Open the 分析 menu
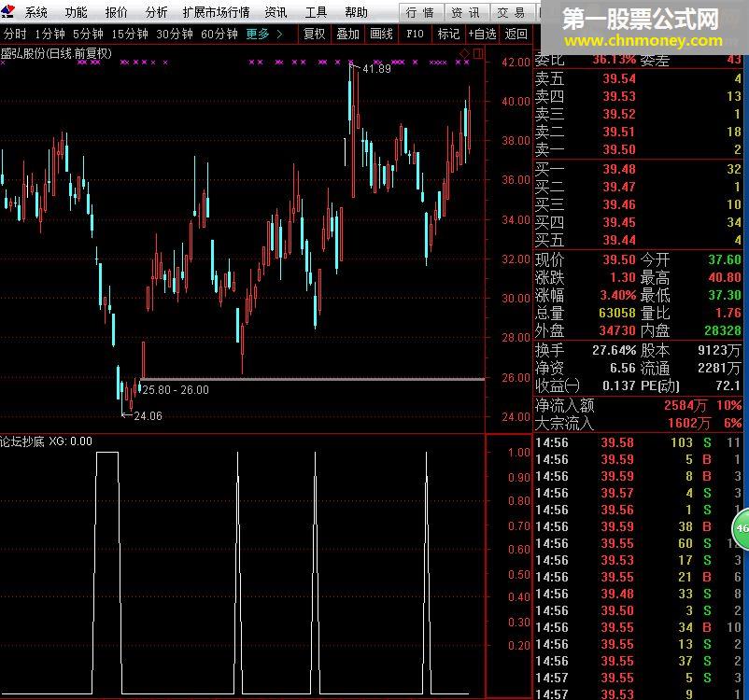 (157, 12)
